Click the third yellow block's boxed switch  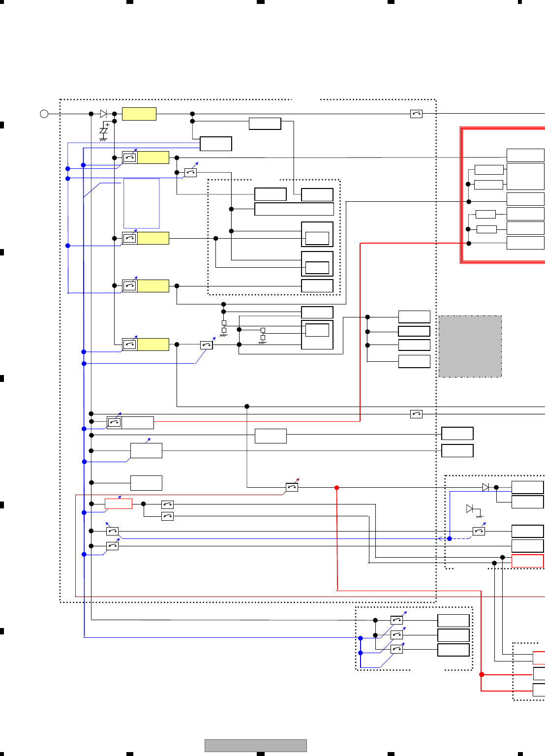[x=130, y=286]
